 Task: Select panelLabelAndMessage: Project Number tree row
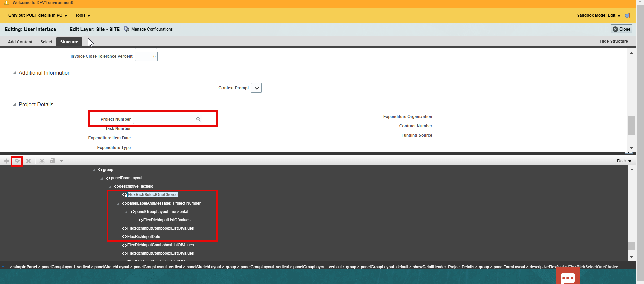164,203
